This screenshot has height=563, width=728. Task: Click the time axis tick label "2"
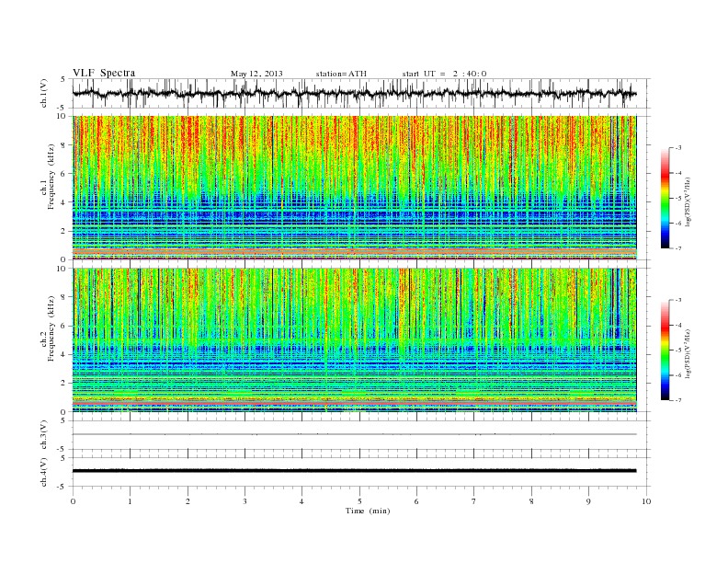pos(188,501)
